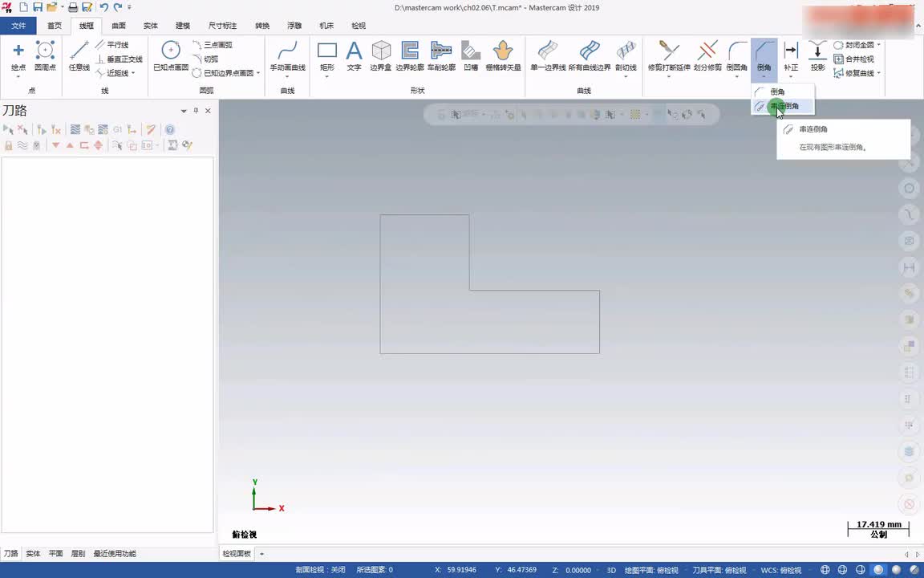Toggle the 3D construction mode in status bar
The height and width of the screenshot is (578, 924).
[x=611, y=570]
